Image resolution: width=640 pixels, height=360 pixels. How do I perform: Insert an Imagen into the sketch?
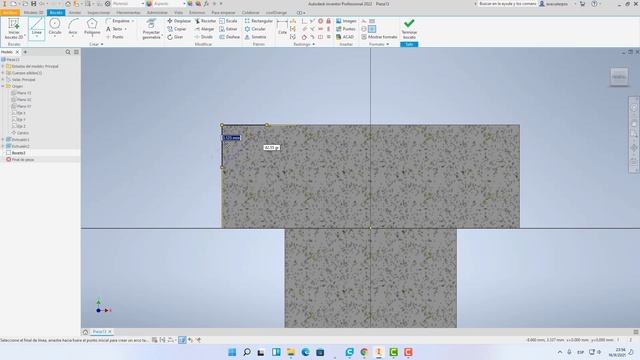(346, 21)
